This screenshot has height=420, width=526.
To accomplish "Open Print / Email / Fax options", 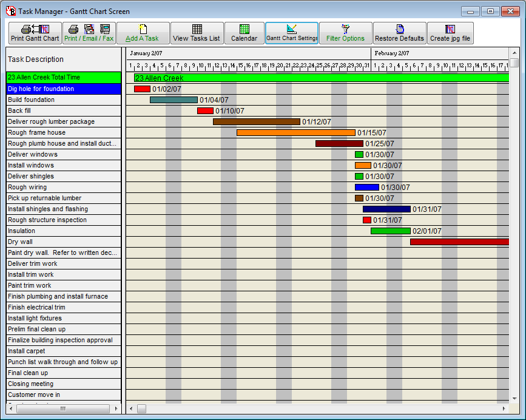I will pos(89,33).
